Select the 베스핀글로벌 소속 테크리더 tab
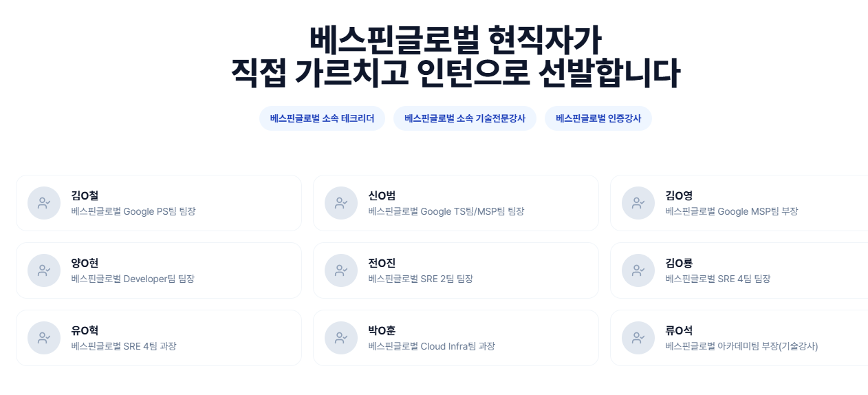The width and height of the screenshot is (868, 395). [322, 118]
